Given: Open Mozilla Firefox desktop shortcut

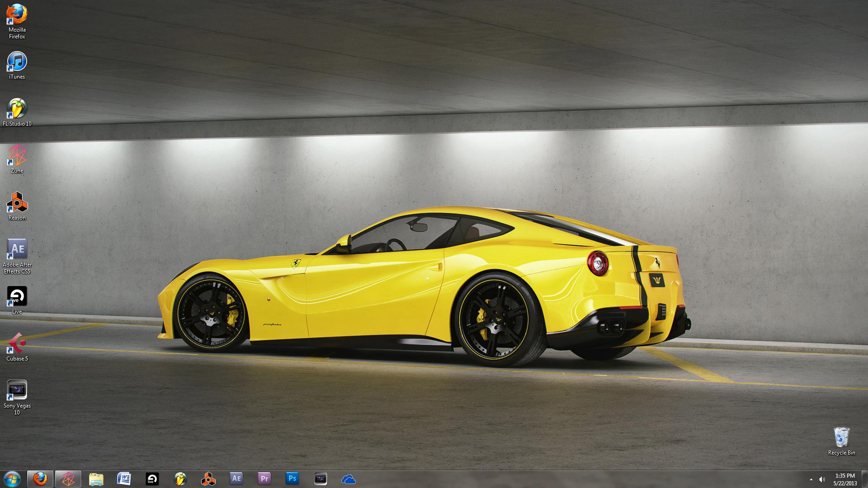Looking at the screenshot, I should click(17, 21).
